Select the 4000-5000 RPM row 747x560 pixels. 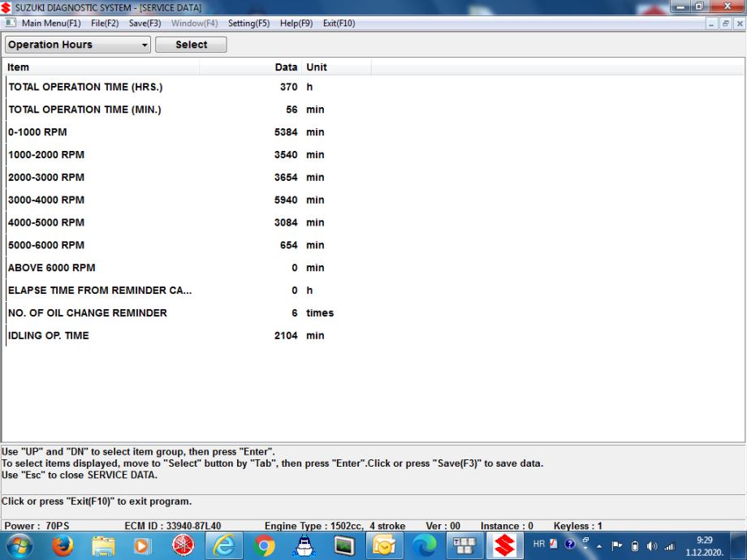tap(188, 223)
